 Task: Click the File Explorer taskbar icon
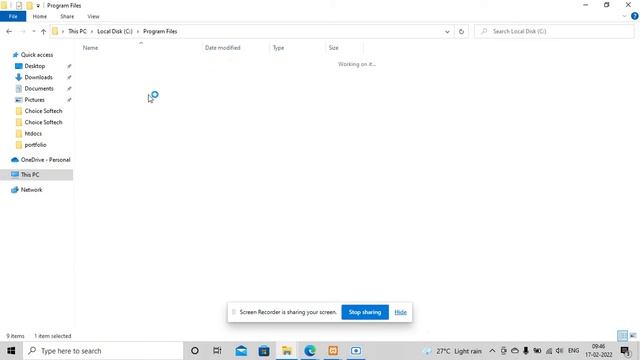click(287, 351)
